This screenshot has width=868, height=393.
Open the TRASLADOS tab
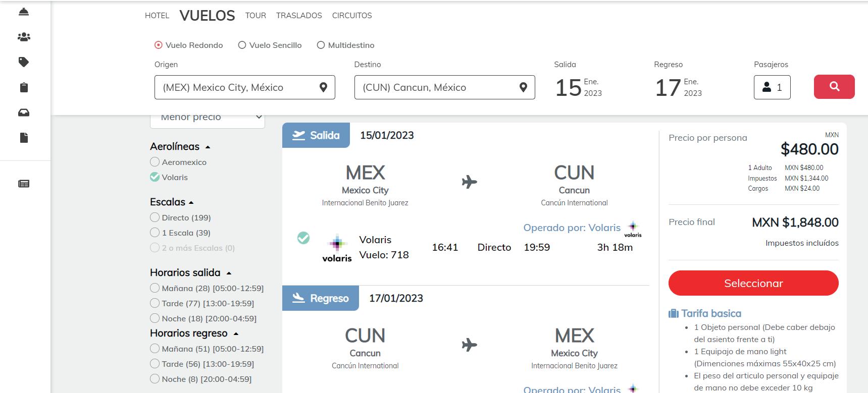point(299,16)
